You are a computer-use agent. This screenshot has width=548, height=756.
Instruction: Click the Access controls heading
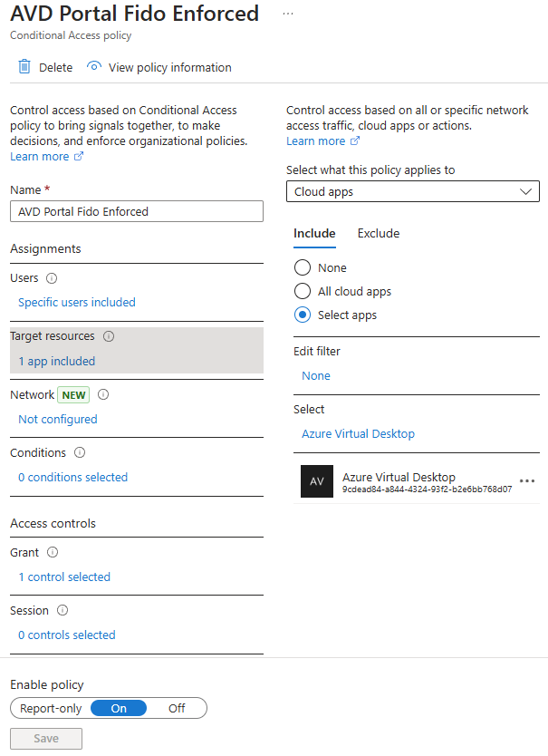click(53, 524)
